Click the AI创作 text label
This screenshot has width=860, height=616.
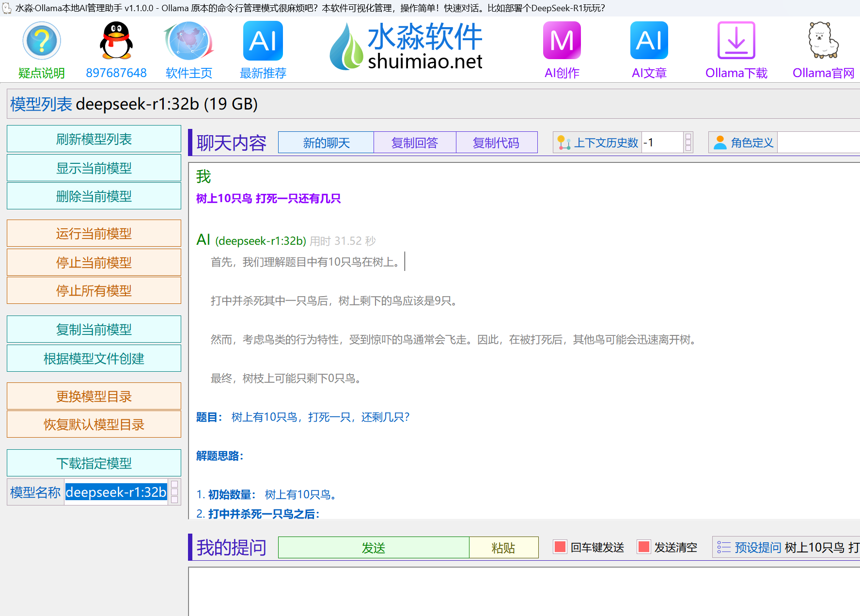(562, 73)
